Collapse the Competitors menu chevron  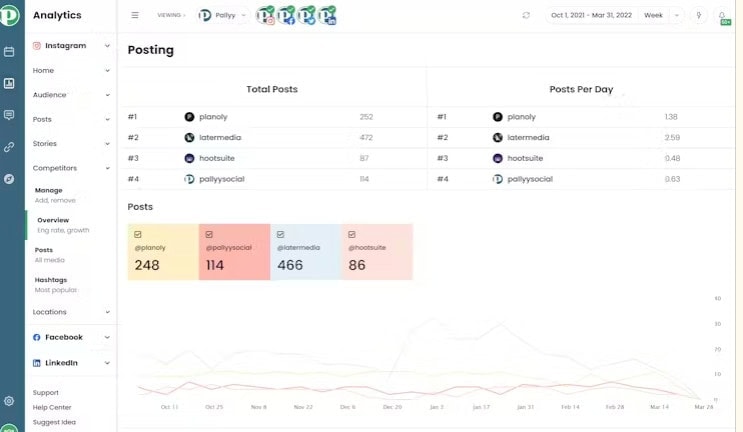pos(108,168)
